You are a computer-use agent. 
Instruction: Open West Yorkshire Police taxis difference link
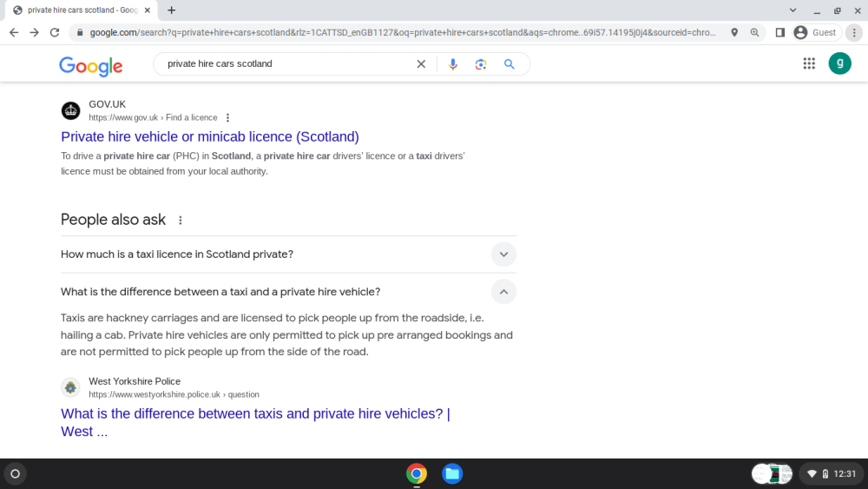(255, 422)
